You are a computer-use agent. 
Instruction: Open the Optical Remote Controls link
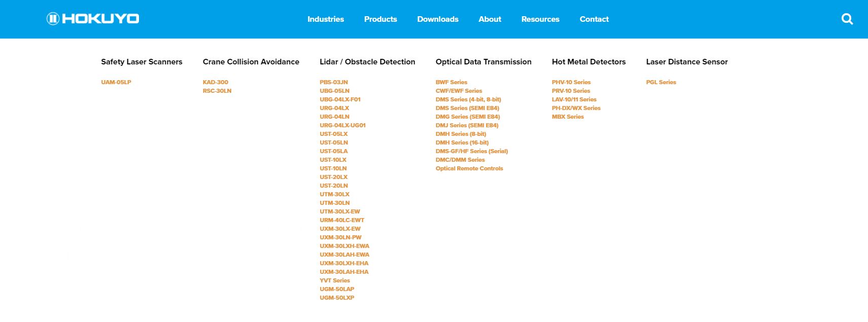coord(469,168)
